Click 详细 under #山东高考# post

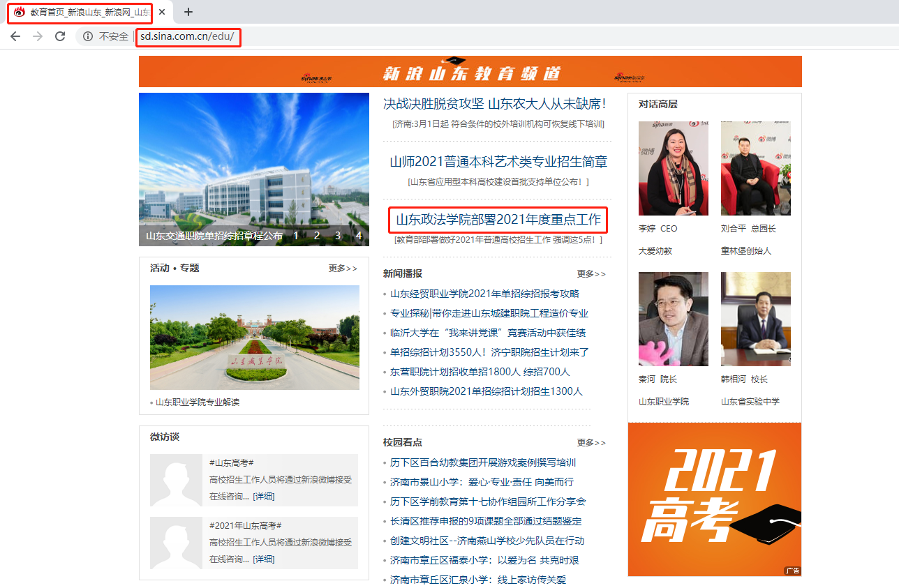click(x=263, y=496)
